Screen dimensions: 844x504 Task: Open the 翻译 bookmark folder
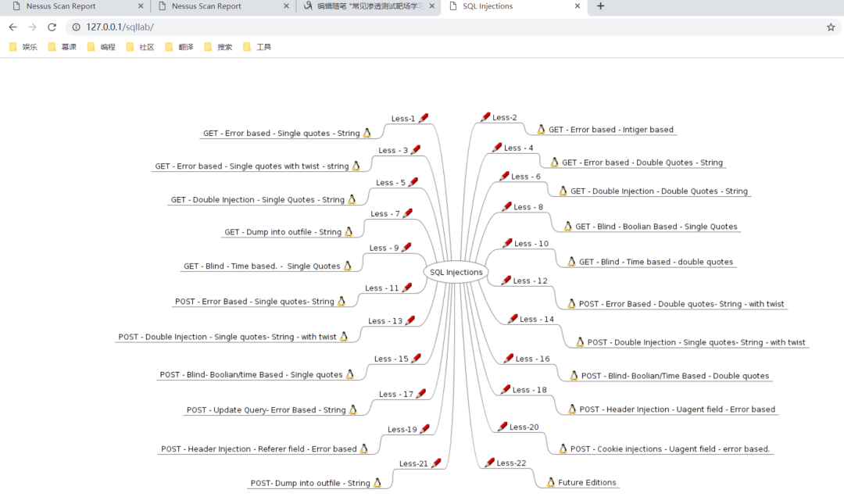(179, 47)
